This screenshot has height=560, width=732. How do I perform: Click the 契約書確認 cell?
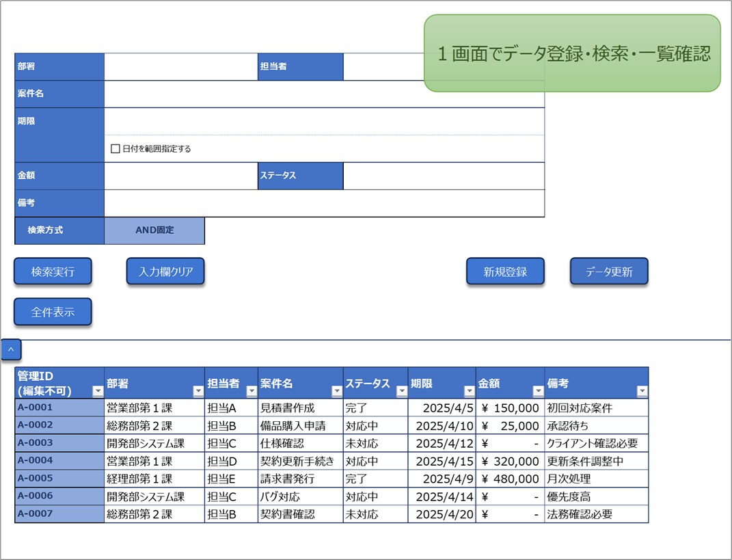pos(301,514)
